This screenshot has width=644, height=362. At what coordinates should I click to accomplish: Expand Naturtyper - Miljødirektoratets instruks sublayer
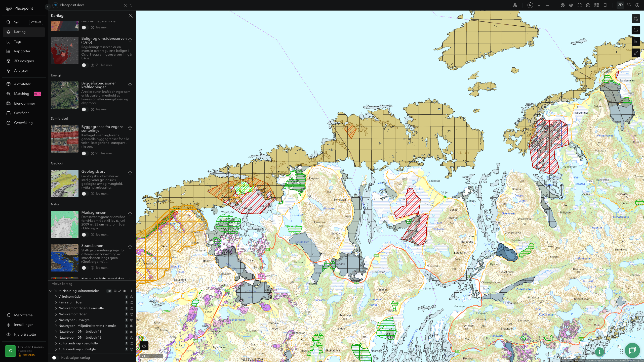click(x=56, y=326)
